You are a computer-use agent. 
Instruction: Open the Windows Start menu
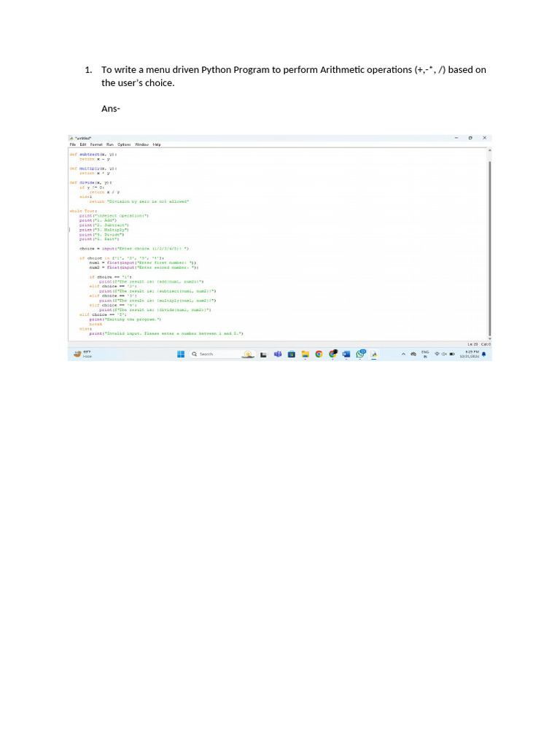(x=181, y=354)
